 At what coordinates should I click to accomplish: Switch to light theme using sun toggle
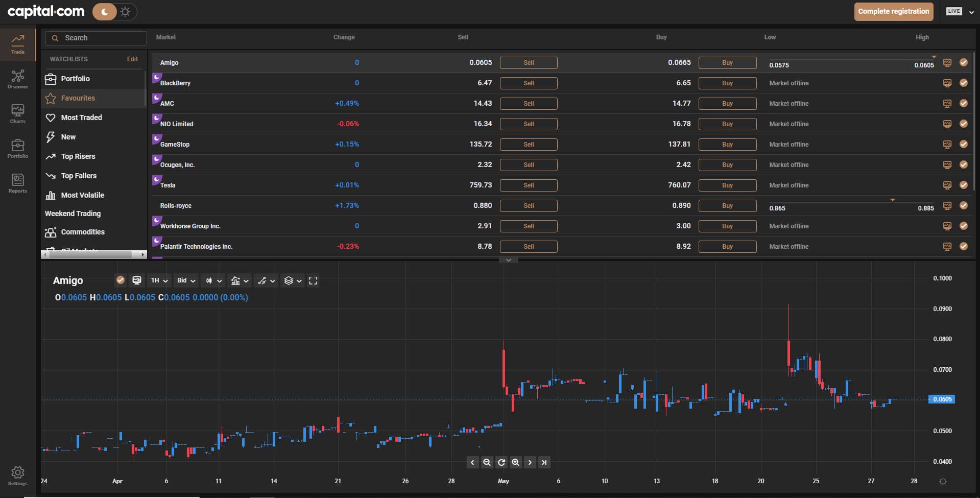tap(126, 12)
